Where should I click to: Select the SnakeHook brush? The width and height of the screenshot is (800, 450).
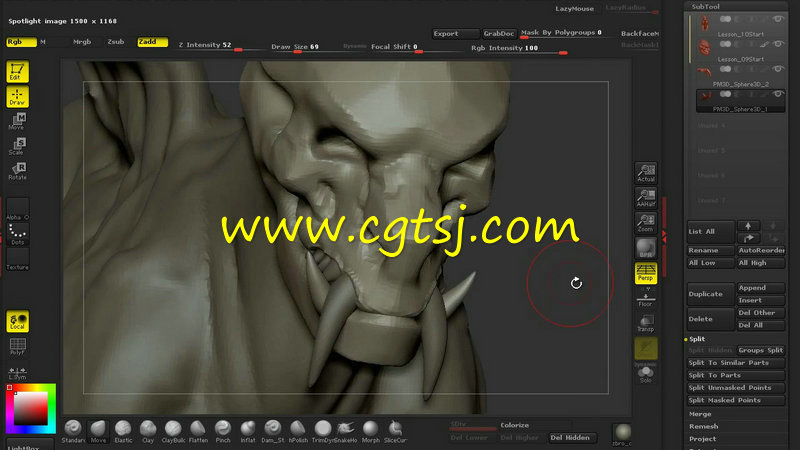[x=346, y=432]
